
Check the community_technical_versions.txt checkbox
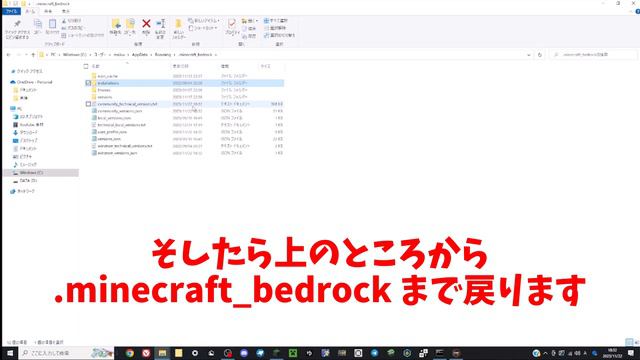[x=88, y=104]
